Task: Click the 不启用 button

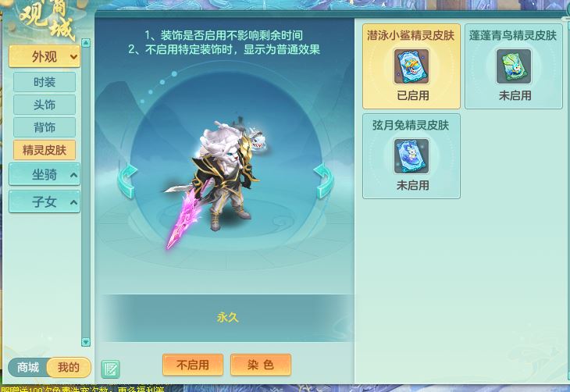Action: 193,365
